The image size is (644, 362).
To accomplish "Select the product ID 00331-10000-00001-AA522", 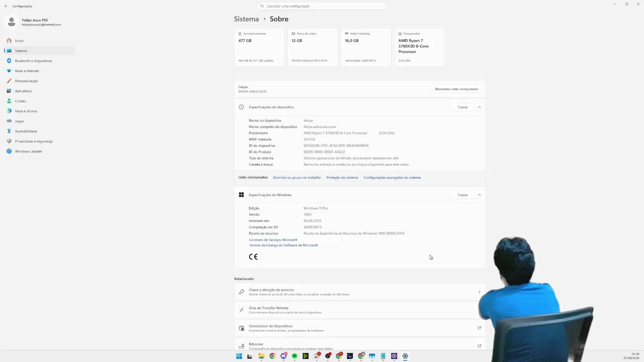I will coord(324,152).
